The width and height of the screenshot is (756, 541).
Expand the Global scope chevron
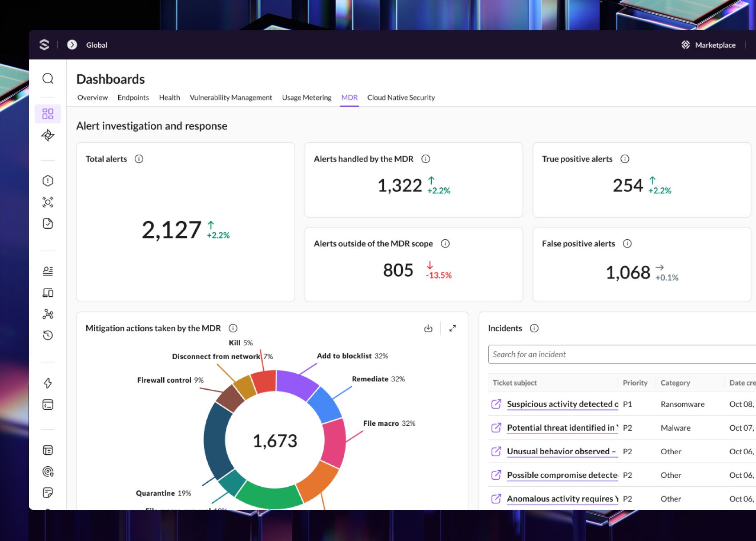pos(72,45)
